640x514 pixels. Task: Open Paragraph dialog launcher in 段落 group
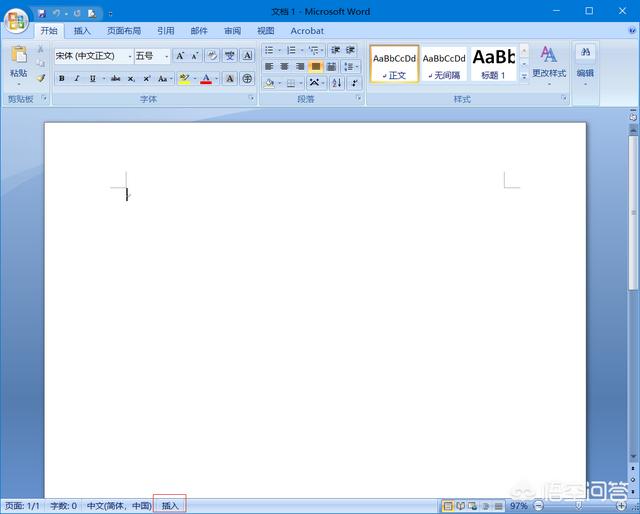[359, 98]
